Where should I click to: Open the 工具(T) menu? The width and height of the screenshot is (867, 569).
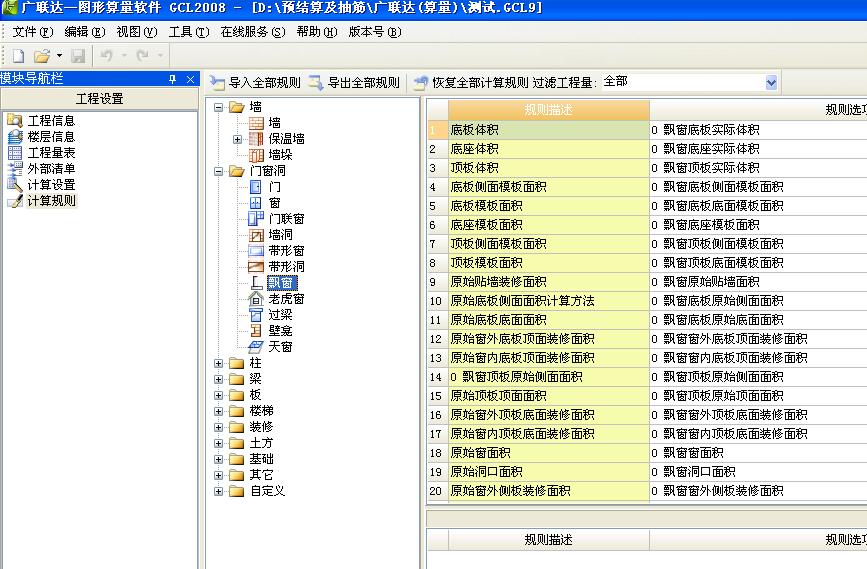click(x=189, y=32)
